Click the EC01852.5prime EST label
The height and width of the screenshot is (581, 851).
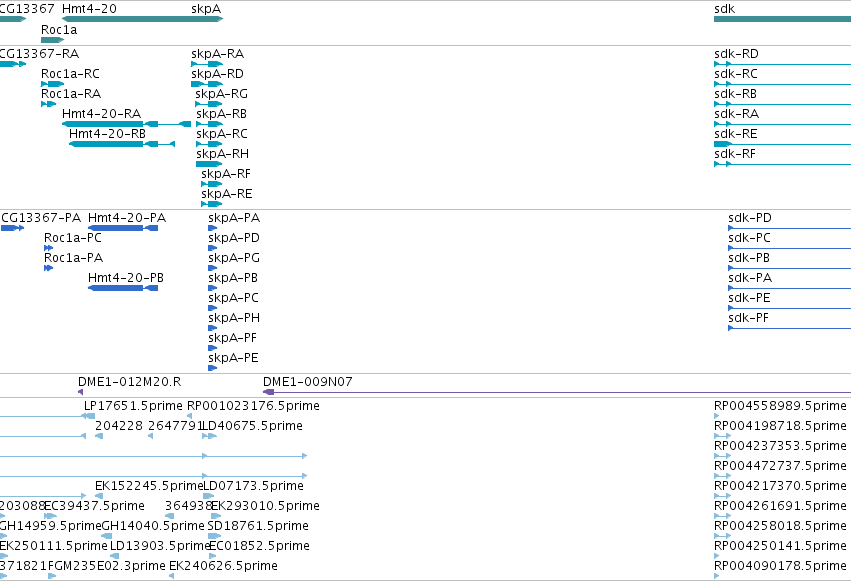(x=259, y=546)
